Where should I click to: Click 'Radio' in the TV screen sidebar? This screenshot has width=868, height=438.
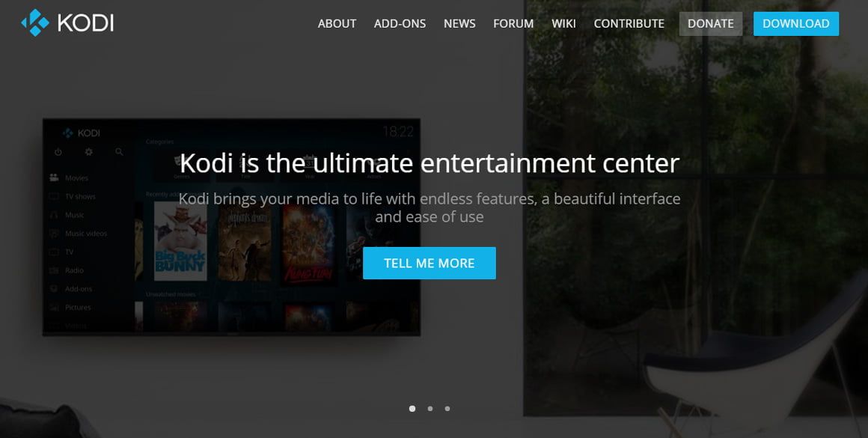tap(74, 271)
